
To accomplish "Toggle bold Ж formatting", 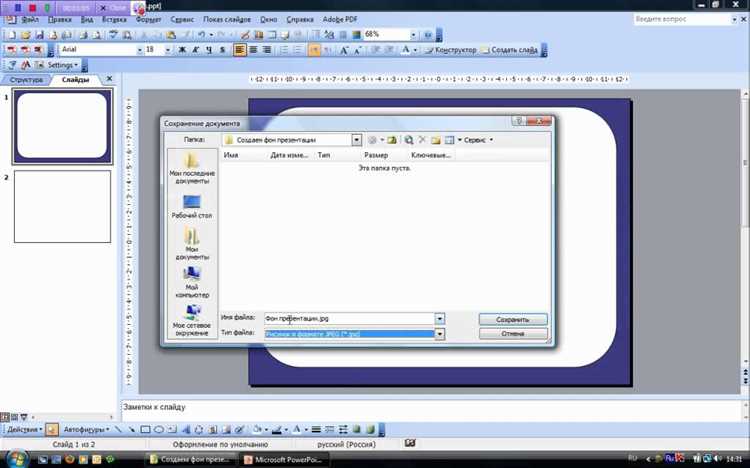I will coord(182,50).
